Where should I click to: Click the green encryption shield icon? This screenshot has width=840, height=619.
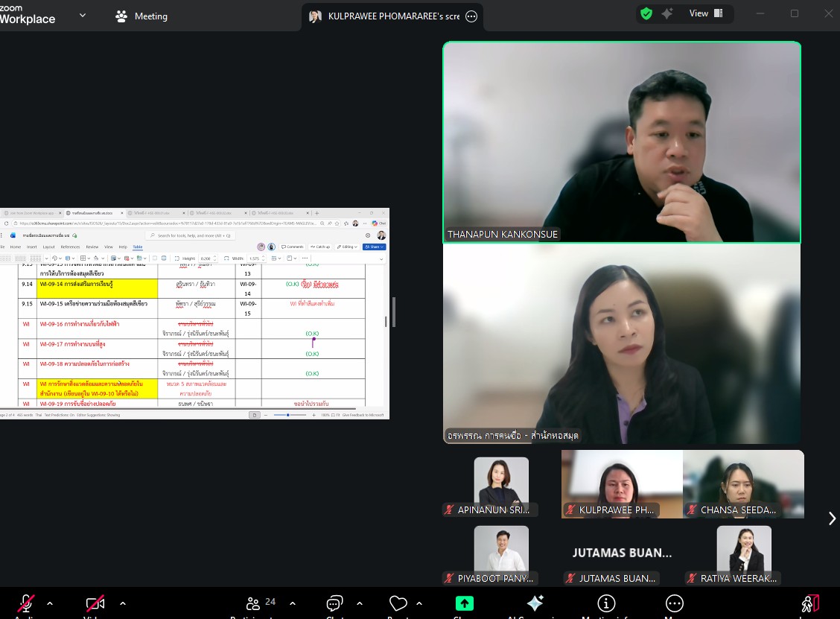(646, 13)
